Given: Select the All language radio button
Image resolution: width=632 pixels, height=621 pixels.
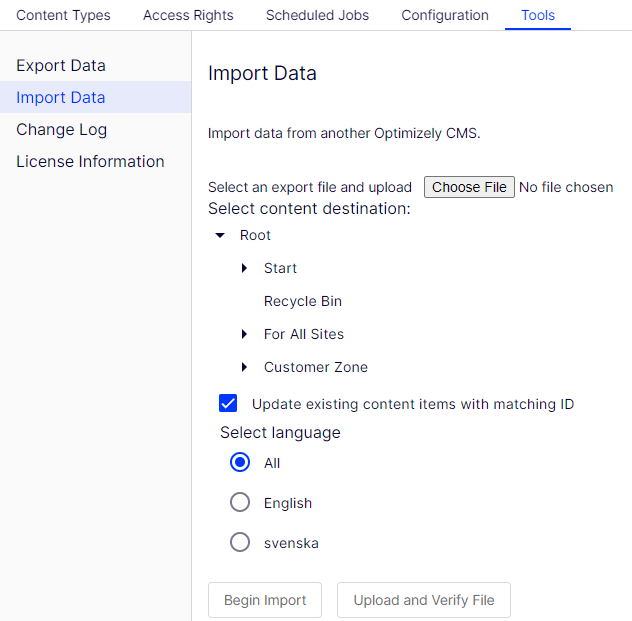Looking at the screenshot, I should [x=240, y=462].
